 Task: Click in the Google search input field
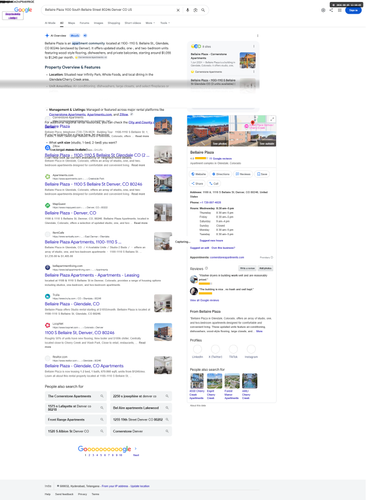point(108,10)
